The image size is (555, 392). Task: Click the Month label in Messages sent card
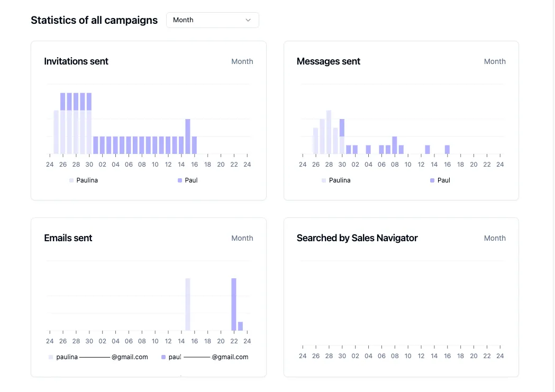(x=494, y=61)
